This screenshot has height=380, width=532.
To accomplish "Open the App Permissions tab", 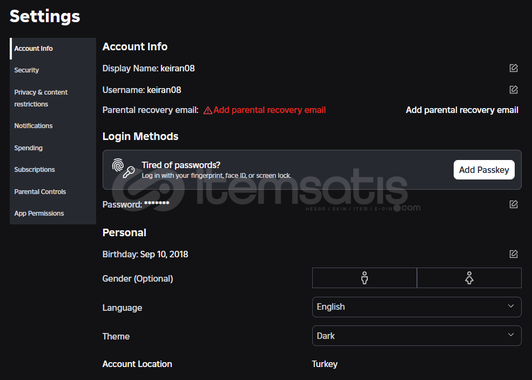I will (53, 213).
